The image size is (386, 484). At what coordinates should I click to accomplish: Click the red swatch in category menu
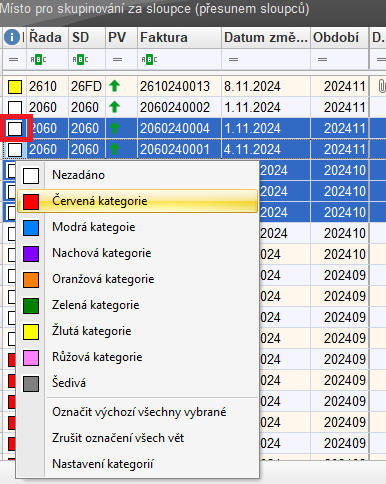(31, 202)
